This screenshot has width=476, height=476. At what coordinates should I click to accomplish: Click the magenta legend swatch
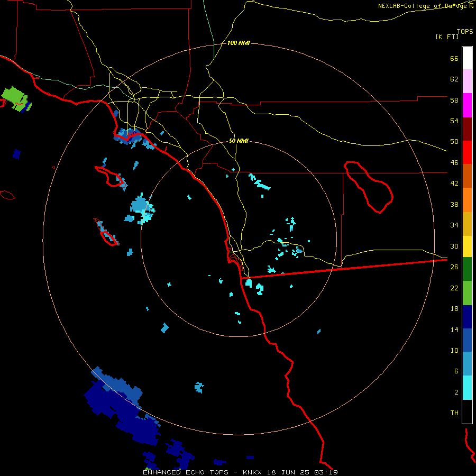point(467,105)
